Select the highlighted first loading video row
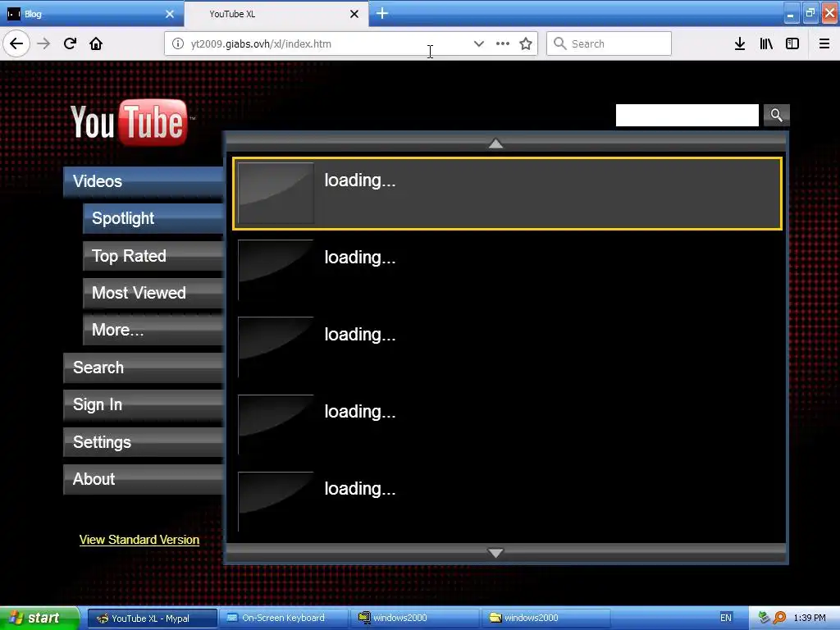 (507, 194)
